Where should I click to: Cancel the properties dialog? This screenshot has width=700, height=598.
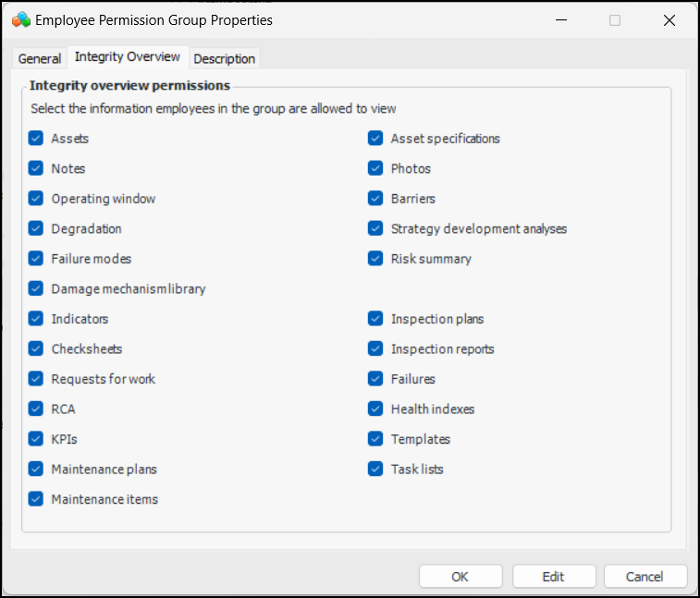[645, 576]
